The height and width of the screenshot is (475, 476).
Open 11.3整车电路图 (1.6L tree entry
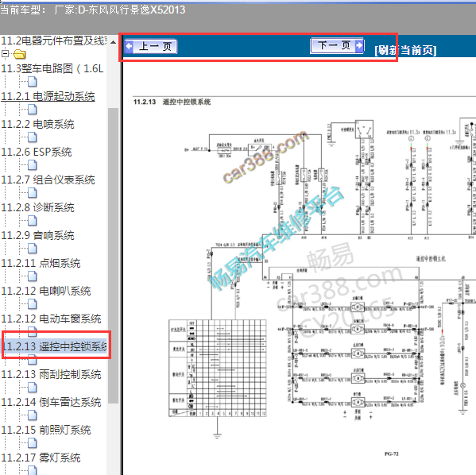pos(52,68)
